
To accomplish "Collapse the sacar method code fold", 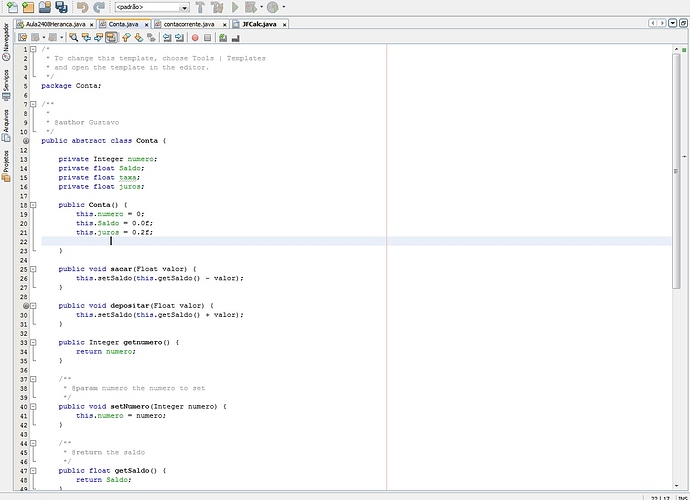I will 33,268.
